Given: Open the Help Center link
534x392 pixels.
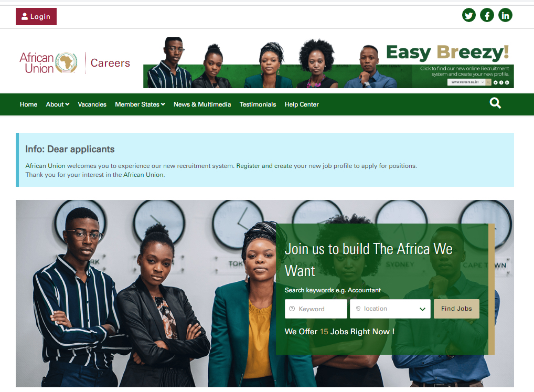Looking at the screenshot, I should [302, 104].
